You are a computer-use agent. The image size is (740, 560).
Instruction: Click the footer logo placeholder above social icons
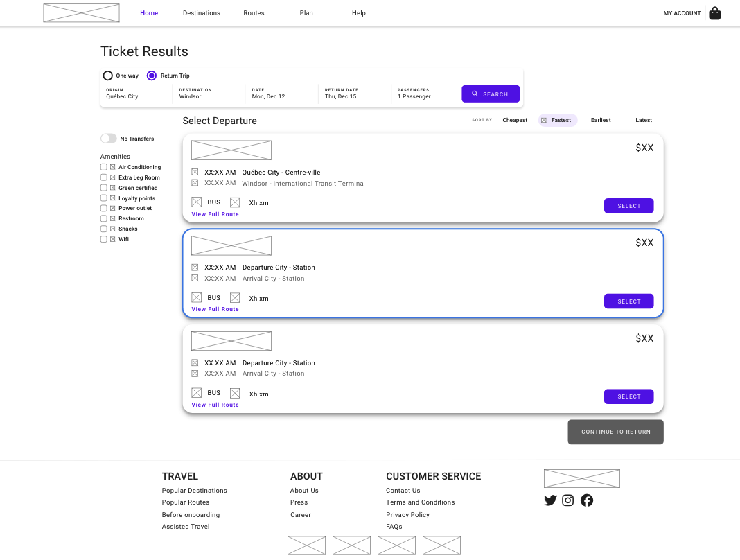point(581,479)
